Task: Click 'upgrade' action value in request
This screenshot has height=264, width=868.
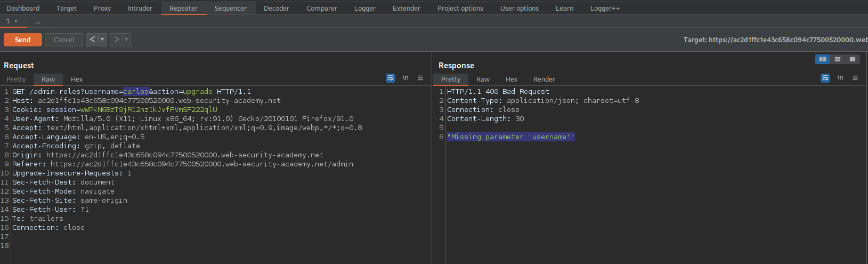Action: (198, 91)
